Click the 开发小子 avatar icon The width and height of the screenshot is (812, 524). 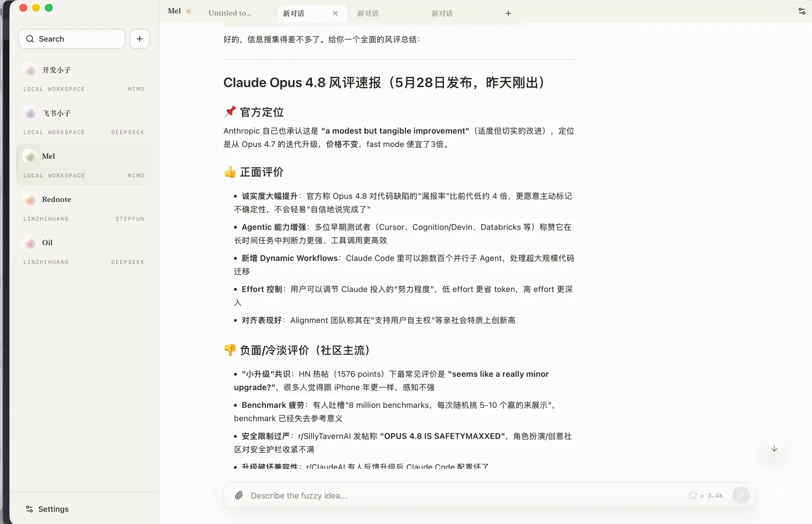point(30,70)
